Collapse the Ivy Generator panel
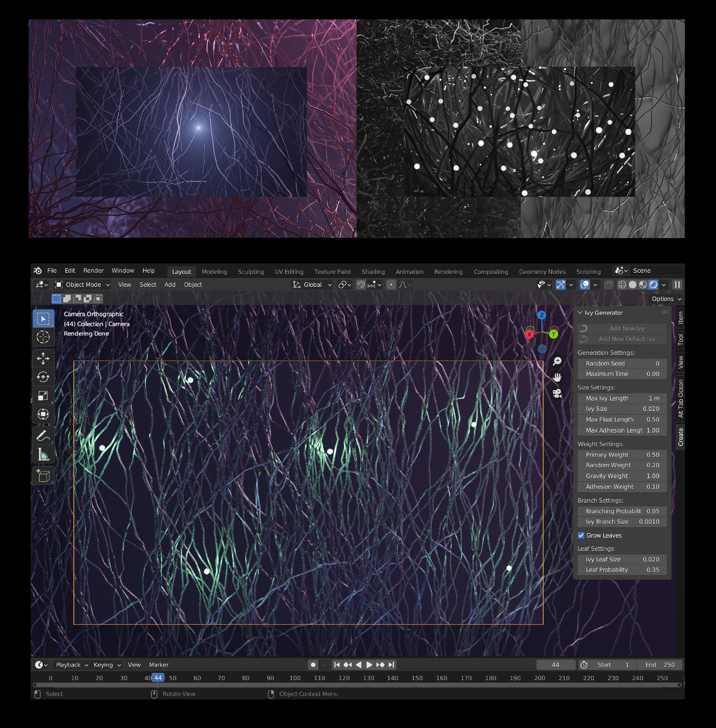This screenshot has width=716, height=728. 580,313
